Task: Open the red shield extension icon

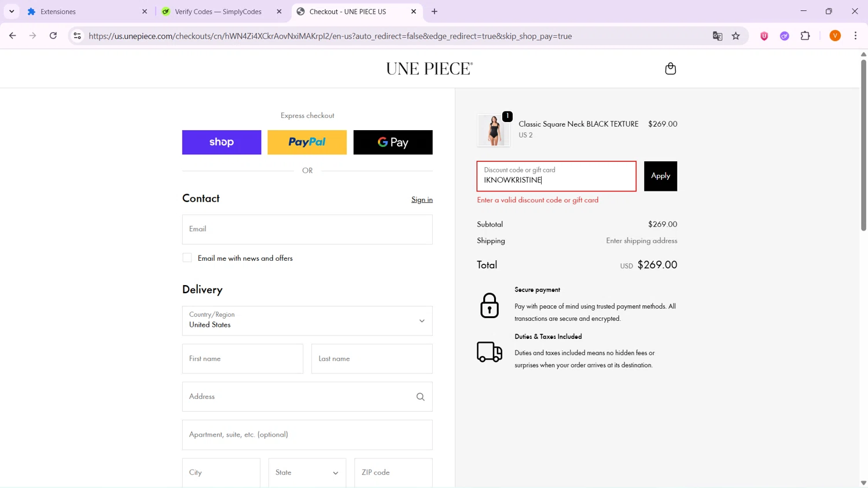Action: click(x=764, y=36)
